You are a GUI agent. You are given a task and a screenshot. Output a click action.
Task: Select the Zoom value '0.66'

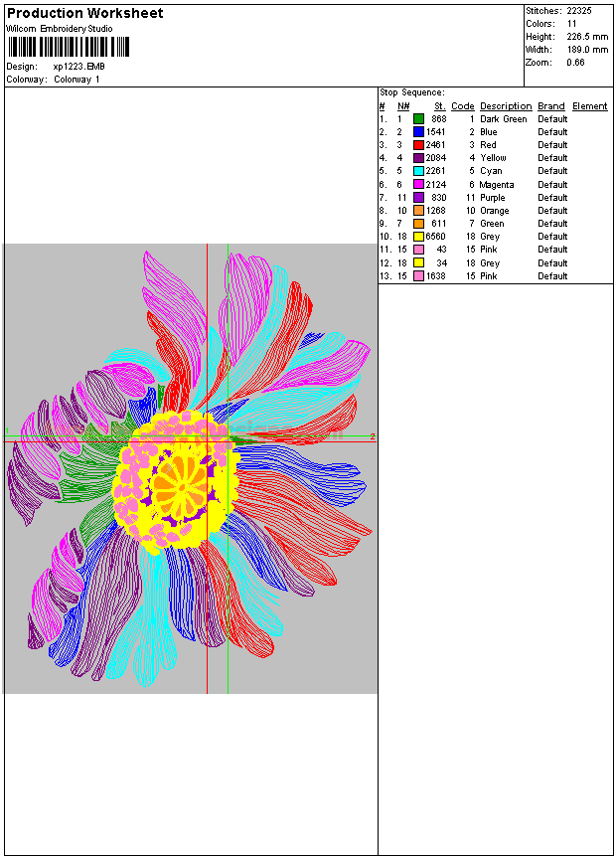tap(575, 63)
